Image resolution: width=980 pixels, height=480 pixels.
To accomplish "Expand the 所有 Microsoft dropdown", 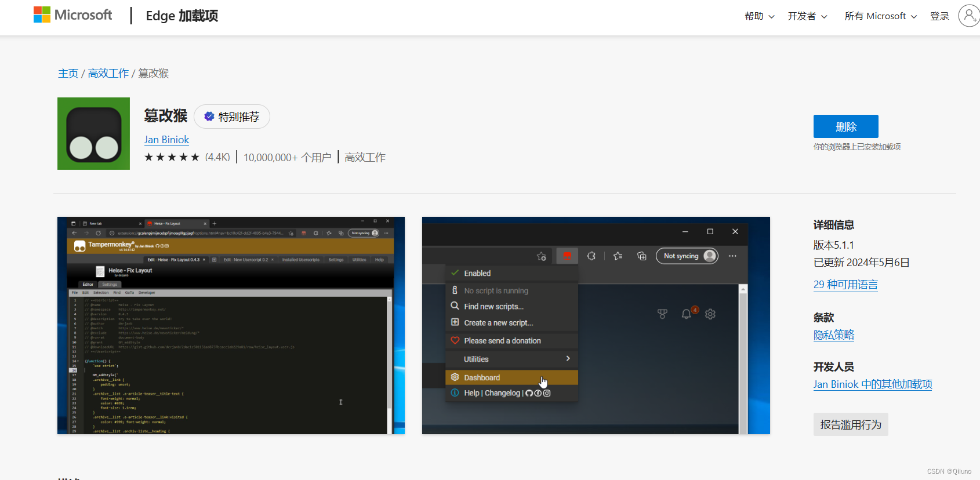I will 880,16.
